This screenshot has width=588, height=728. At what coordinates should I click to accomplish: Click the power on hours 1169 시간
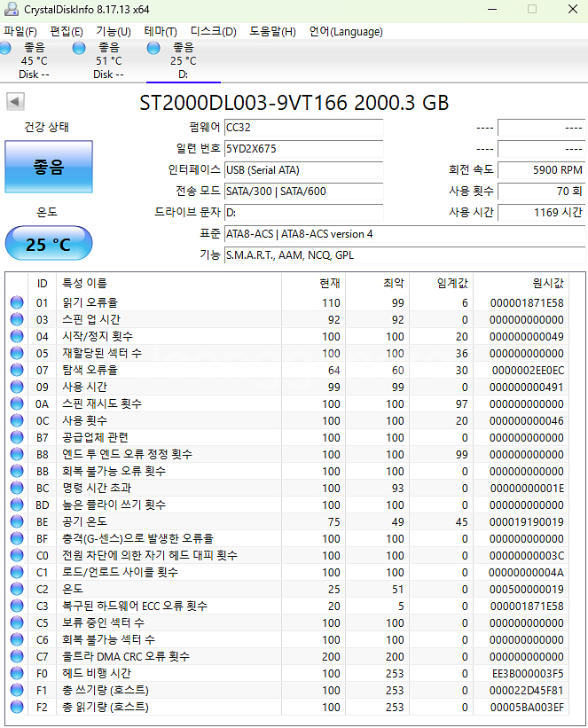[541, 213]
